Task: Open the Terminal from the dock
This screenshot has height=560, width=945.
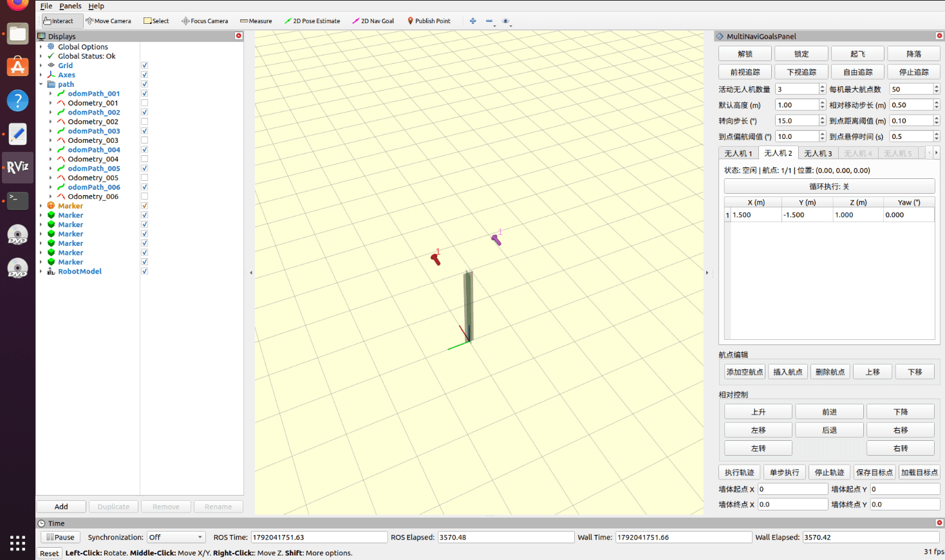Action: 17,200
